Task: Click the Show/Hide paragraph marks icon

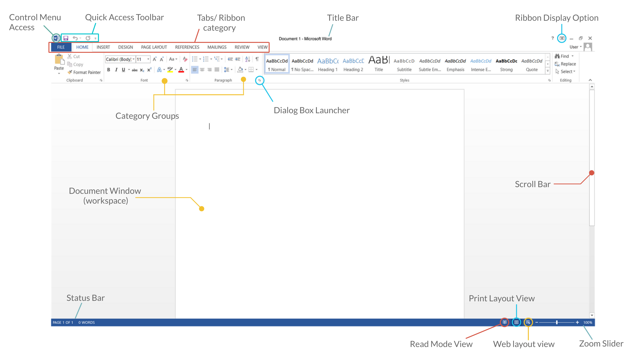Action: [x=257, y=59]
